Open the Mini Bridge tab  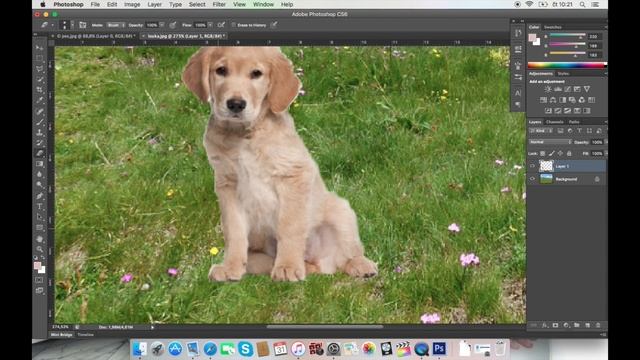click(x=61, y=335)
